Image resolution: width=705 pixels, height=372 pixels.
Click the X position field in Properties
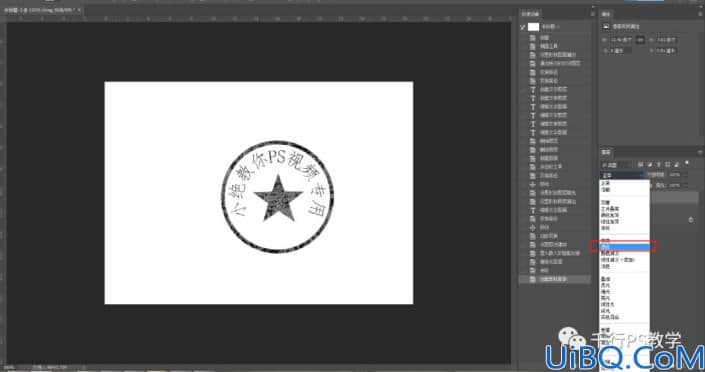tap(620, 51)
